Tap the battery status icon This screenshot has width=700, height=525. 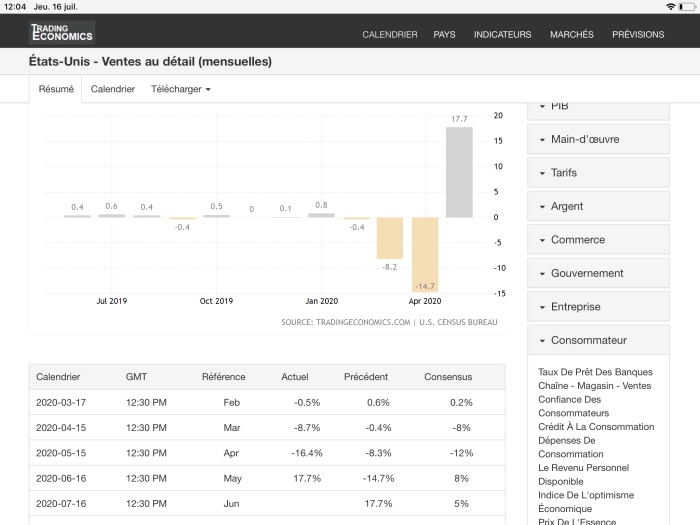click(x=687, y=6)
